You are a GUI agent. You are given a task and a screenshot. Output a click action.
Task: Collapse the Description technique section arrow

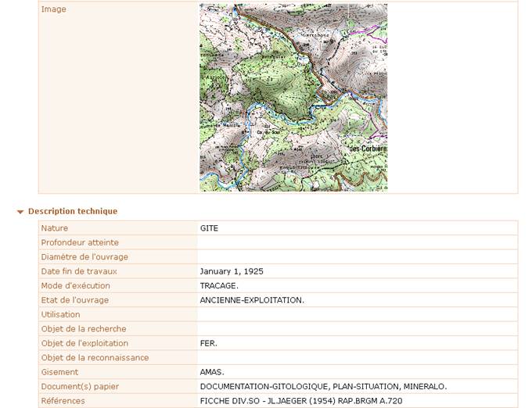[x=20, y=212]
